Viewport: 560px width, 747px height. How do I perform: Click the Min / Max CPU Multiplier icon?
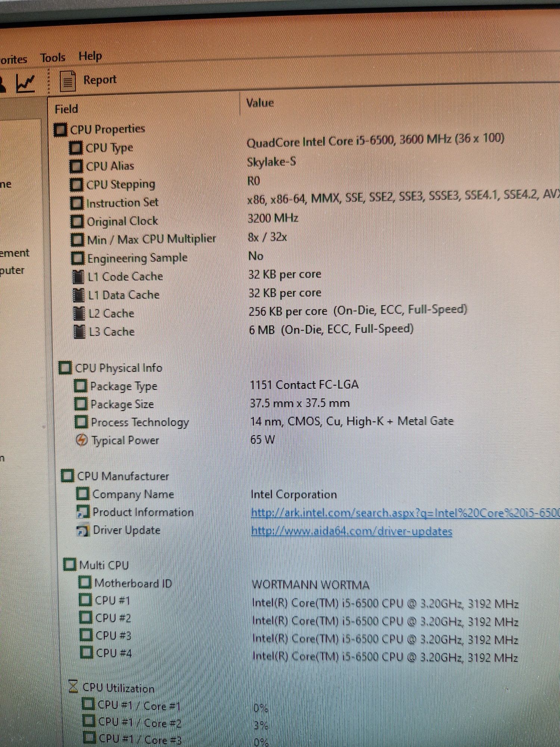[x=77, y=240]
